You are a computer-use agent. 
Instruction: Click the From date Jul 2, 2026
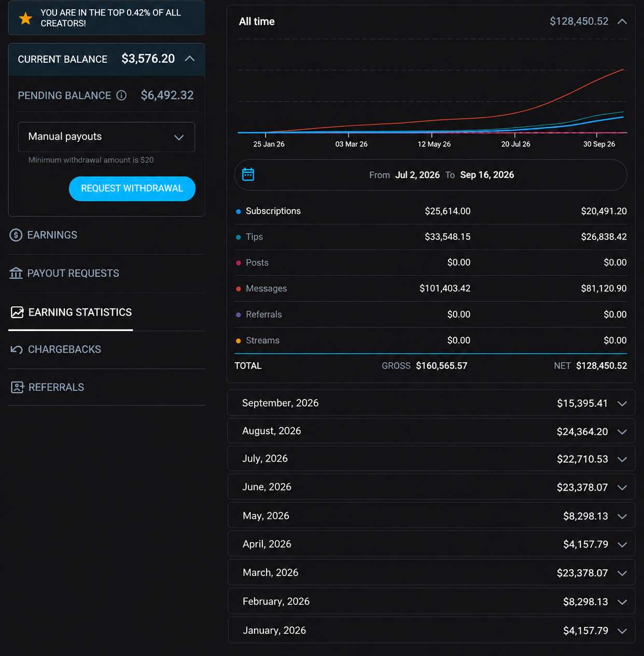click(x=417, y=175)
